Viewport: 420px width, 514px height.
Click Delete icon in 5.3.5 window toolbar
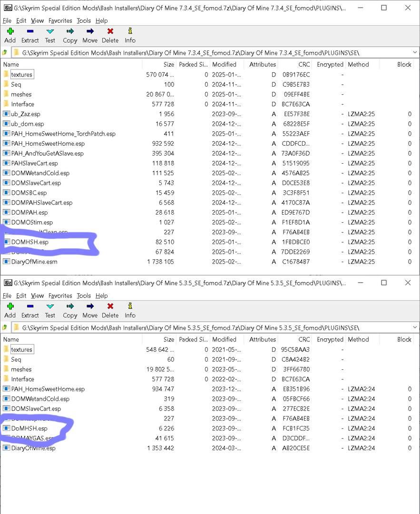pos(110,306)
